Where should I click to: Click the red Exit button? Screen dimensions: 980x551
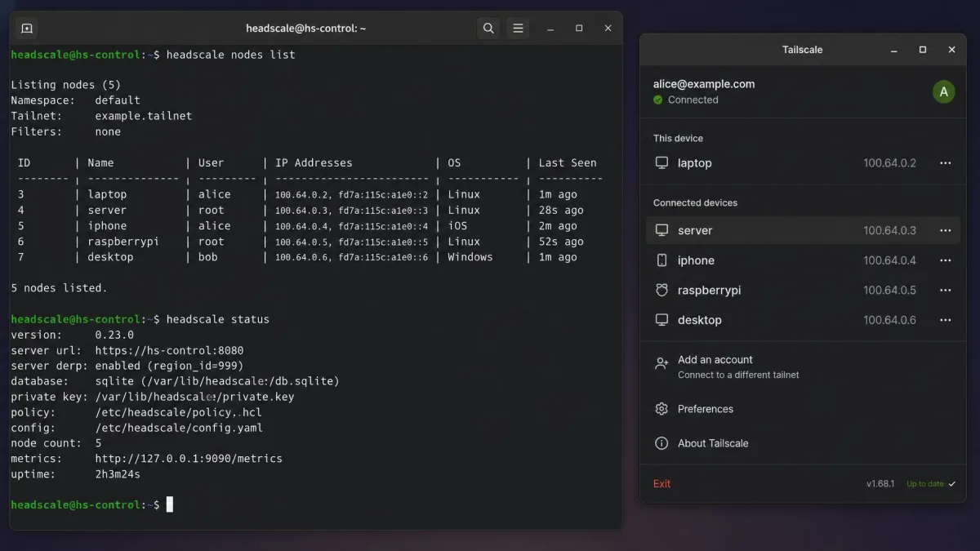[x=662, y=484]
